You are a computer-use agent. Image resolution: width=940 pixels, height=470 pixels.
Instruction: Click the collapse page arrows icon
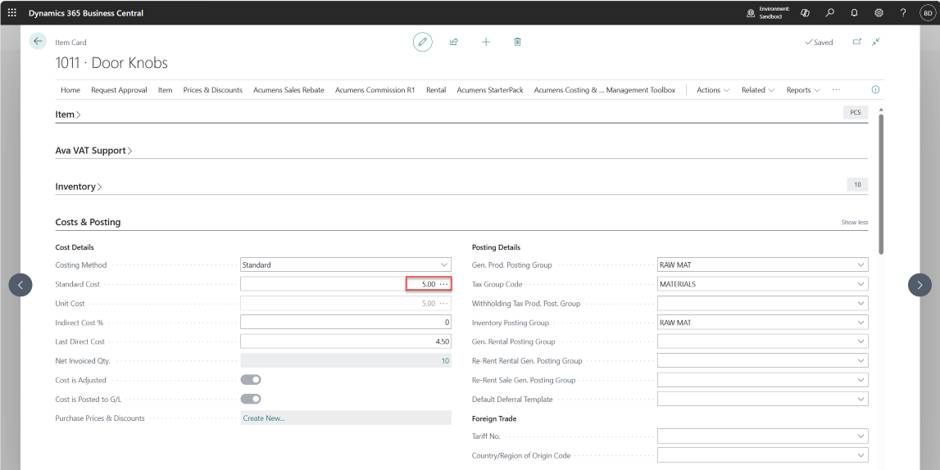coord(876,42)
